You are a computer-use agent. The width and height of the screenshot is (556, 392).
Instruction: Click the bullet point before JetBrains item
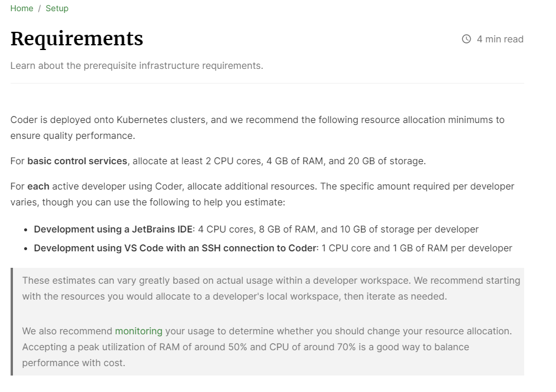coord(25,230)
